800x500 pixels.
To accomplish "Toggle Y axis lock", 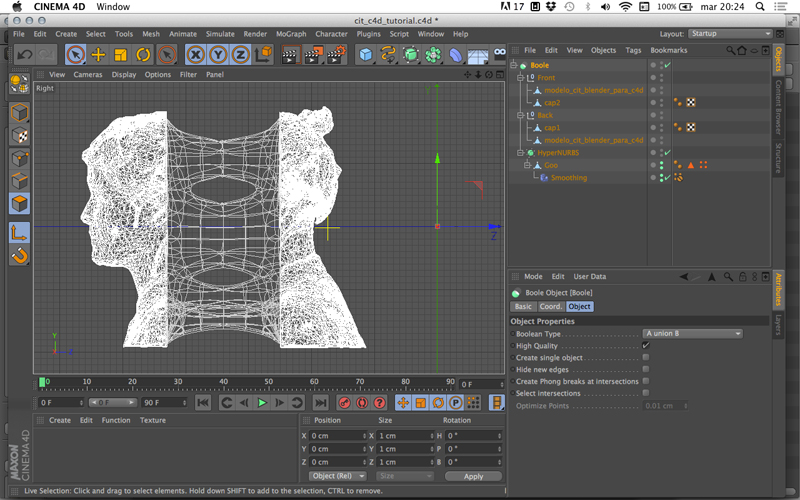I will 218,55.
